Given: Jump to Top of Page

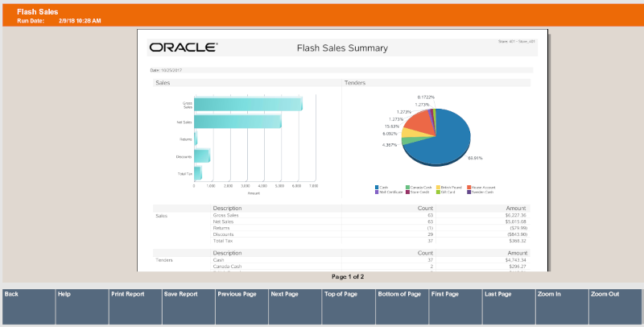Looking at the screenshot, I should pos(349,307).
